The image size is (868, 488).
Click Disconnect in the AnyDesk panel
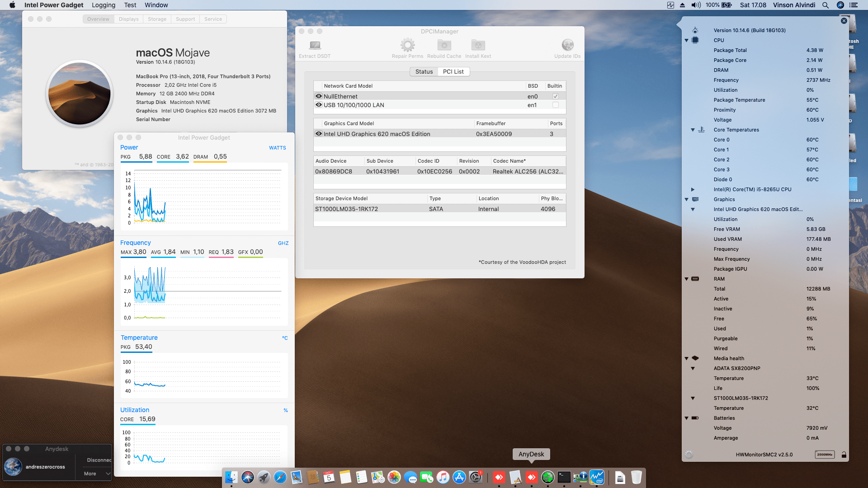pyautogui.click(x=99, y=460)
